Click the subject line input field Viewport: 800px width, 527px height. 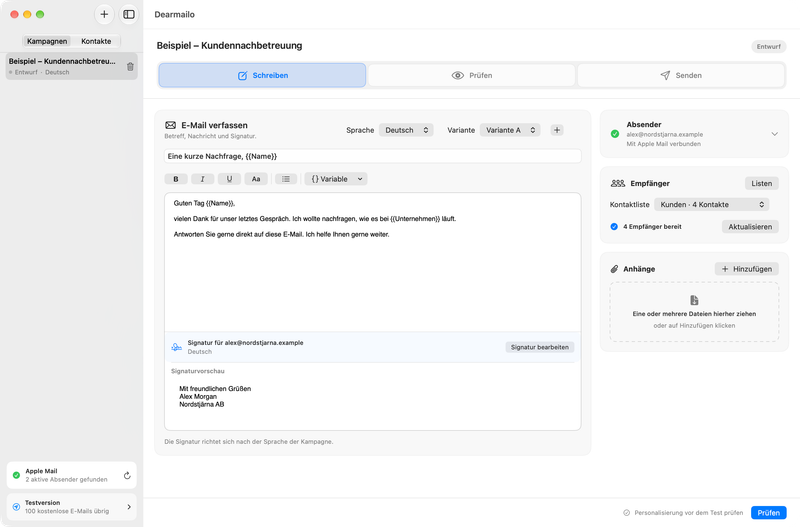(372, 156)
